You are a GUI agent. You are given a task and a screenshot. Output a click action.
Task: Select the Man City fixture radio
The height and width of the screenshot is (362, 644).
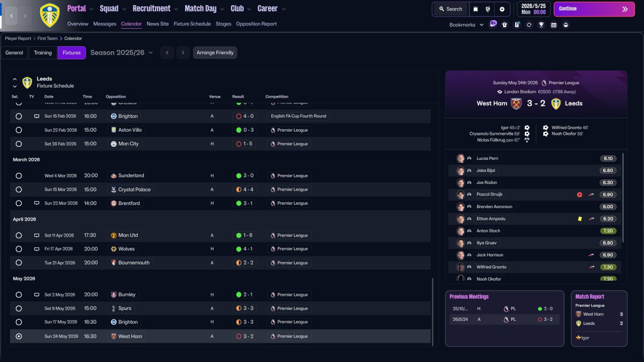tap(19, 144)
